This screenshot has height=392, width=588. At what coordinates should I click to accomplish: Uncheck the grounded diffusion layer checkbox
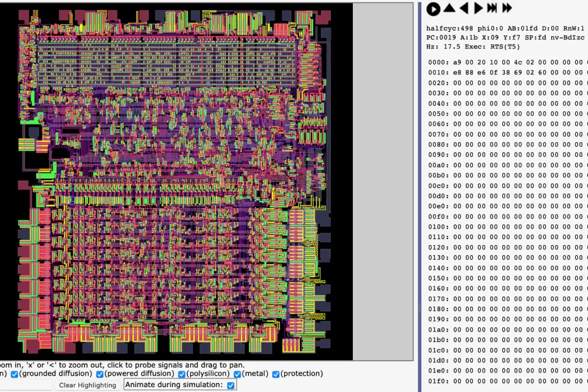tap(15, 373)
